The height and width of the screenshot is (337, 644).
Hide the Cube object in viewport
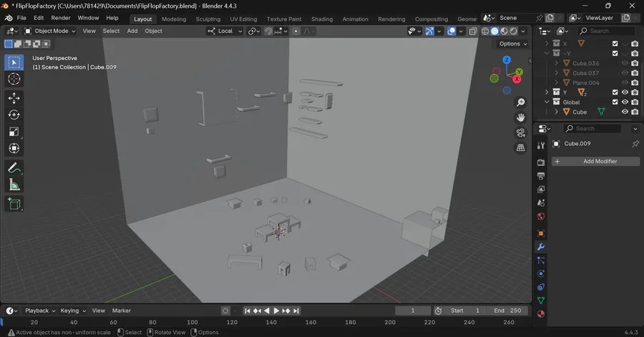[x=625, y=112]
